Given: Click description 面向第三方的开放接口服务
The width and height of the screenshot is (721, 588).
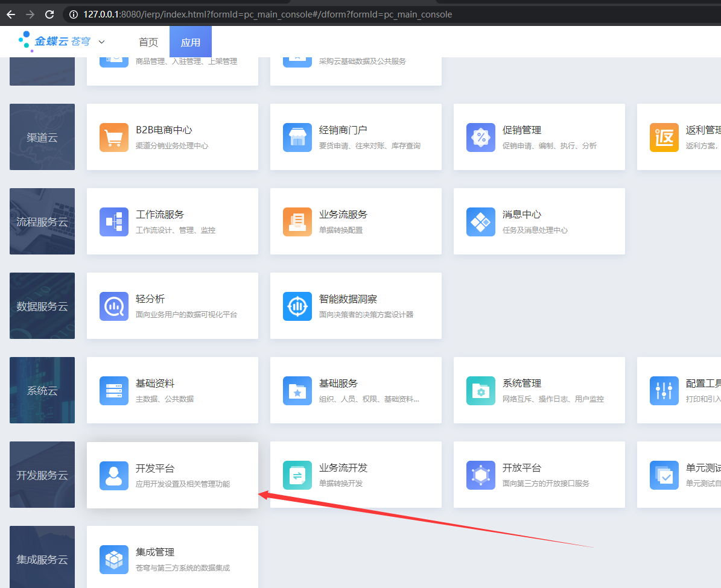Looking at the screenshot, I should pyautogui.click(x=546, y=484).
